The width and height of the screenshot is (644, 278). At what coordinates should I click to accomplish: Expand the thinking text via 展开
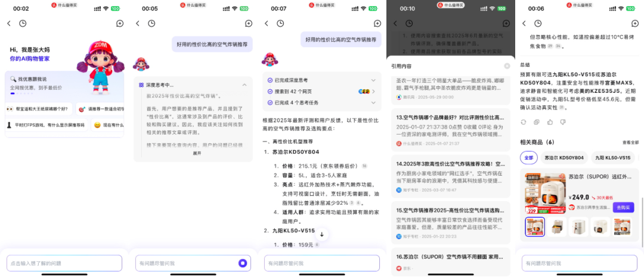point(197,154)
